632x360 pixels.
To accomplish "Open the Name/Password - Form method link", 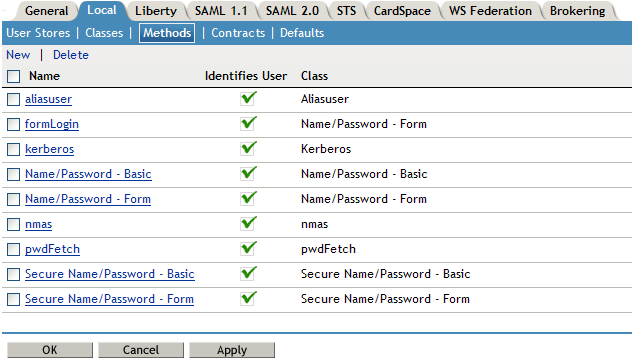I will [88, 199].
